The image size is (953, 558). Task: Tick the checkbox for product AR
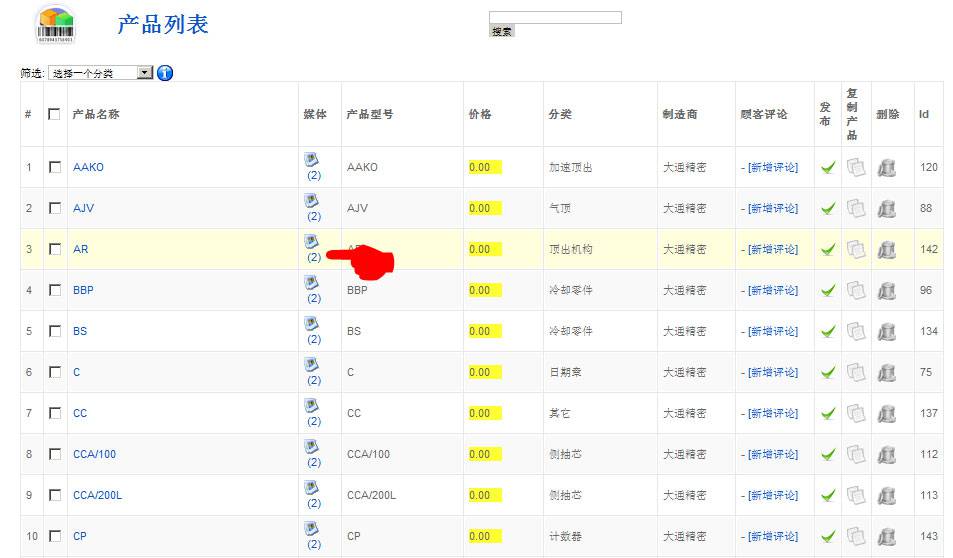click(55, 249)
